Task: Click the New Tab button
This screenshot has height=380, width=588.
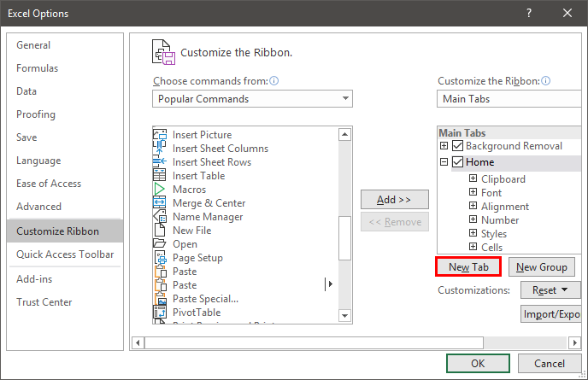Action: tap(468, 266)
